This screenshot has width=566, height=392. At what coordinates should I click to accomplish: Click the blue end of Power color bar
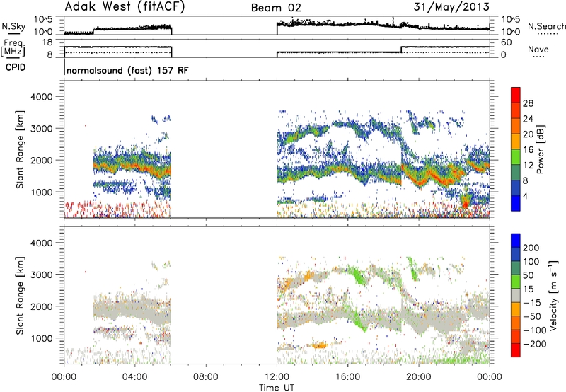point(516,203)
